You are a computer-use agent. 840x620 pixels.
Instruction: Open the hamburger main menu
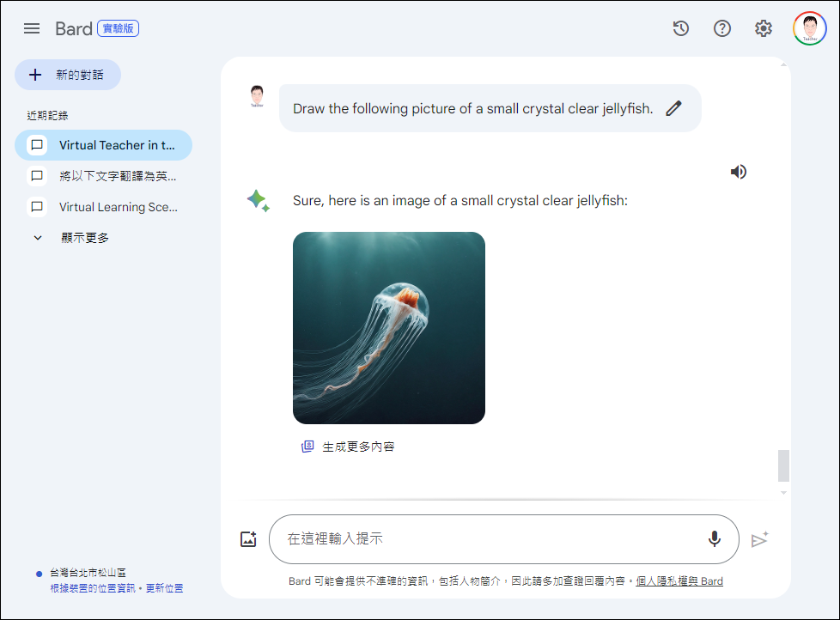32,28
